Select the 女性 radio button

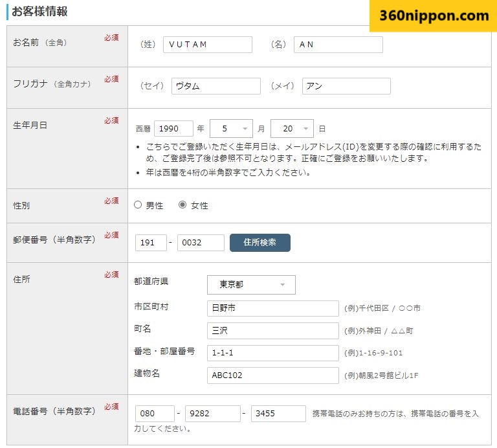182,205
